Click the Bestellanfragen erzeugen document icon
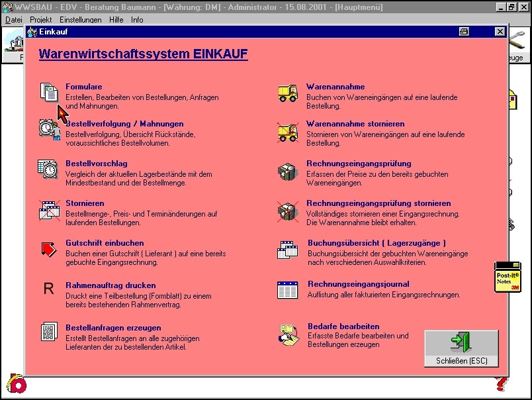 click(49, 331)
